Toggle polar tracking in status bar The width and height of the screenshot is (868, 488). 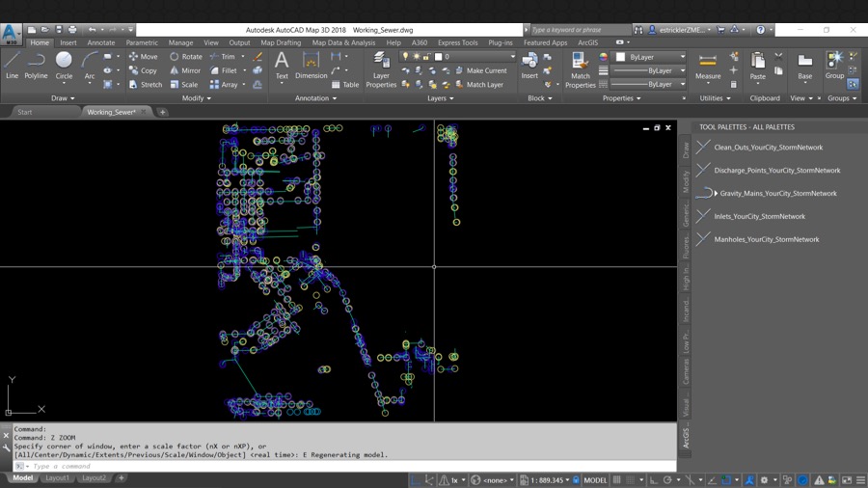(667, 479)
